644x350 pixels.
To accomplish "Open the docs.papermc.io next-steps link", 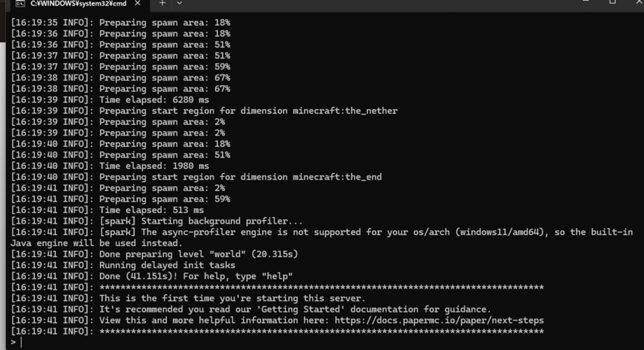I will pyautogui.click(x=439, y=320).
